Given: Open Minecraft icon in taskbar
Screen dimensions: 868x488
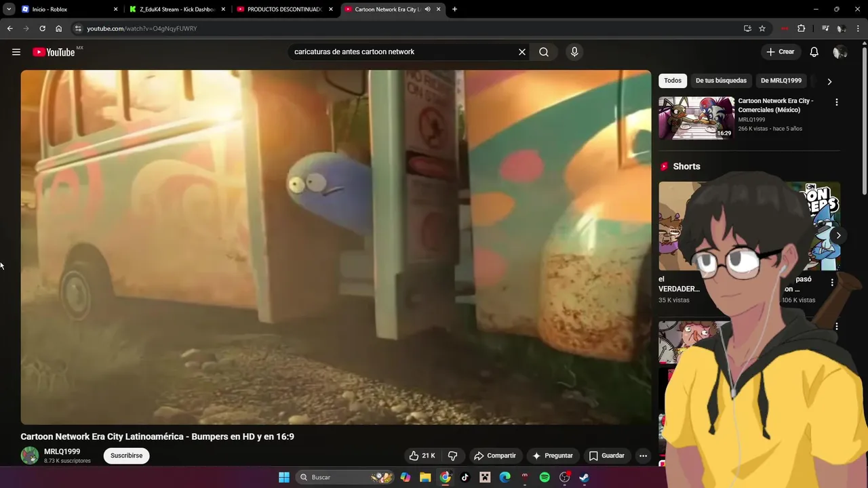Looking at the screenshot, I should click(485, 477).
